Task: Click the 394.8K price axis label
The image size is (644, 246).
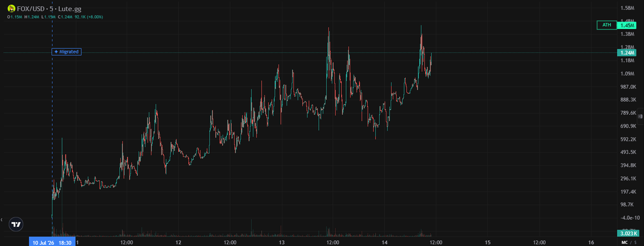Action: click(627, 166)
